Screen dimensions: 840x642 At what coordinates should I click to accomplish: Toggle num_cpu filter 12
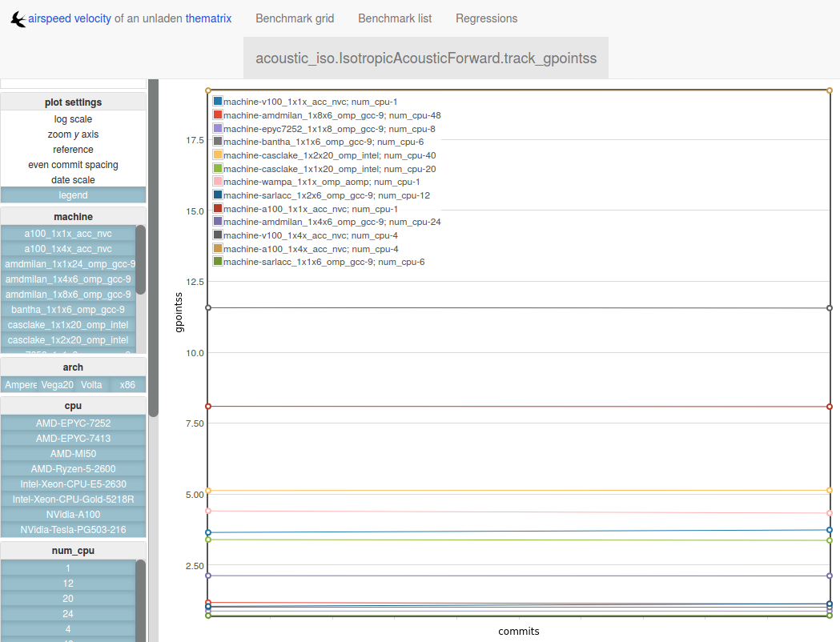68,583
